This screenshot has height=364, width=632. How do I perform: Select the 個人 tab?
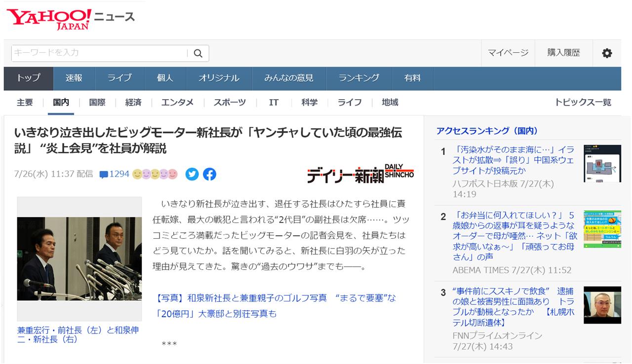pos(165,78)
